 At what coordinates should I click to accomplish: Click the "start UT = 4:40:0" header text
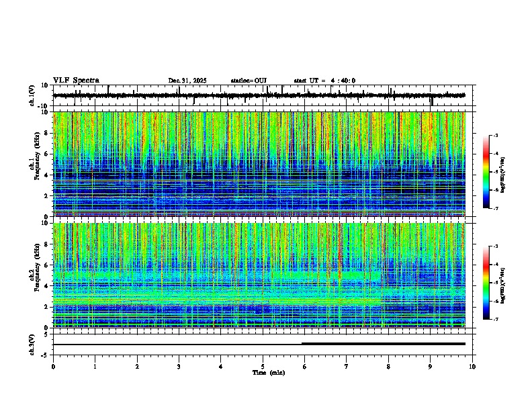324,81
